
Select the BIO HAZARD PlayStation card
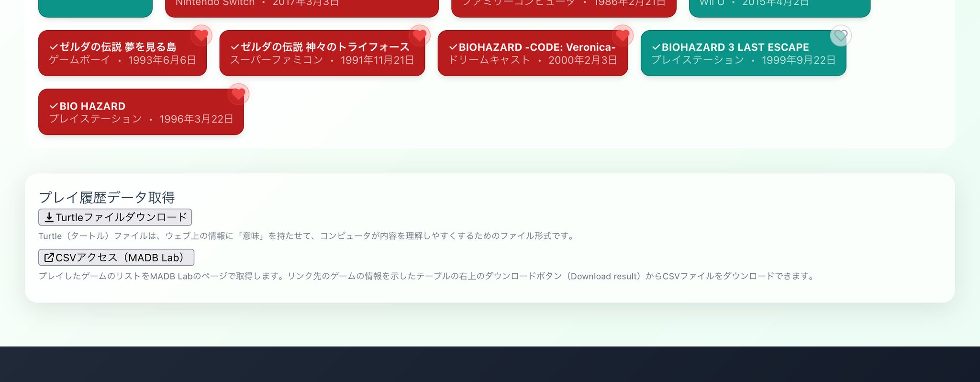(x=141, y=112)
